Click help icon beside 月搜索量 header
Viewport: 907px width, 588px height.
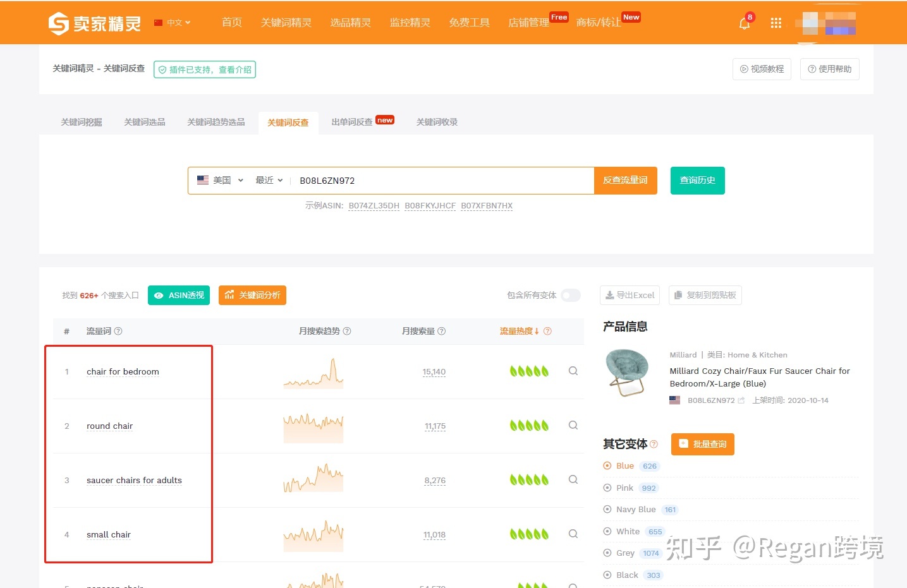tap(442, 332)
